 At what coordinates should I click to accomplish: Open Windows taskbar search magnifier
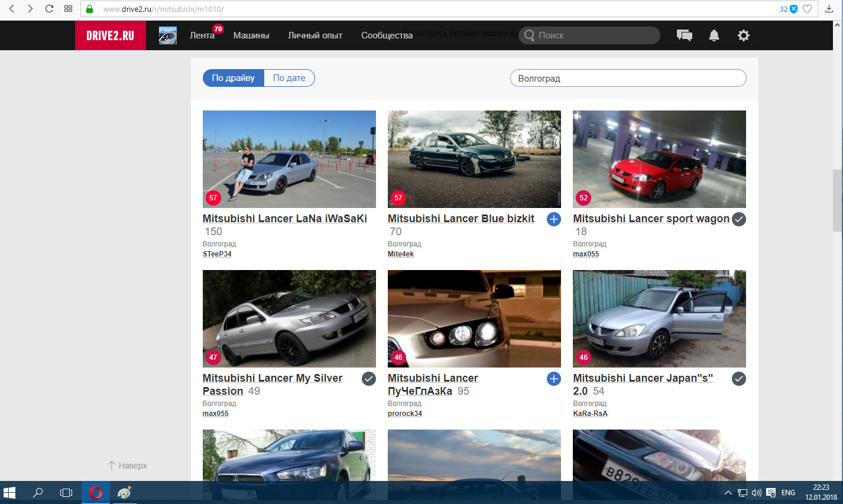click(38, 492)
